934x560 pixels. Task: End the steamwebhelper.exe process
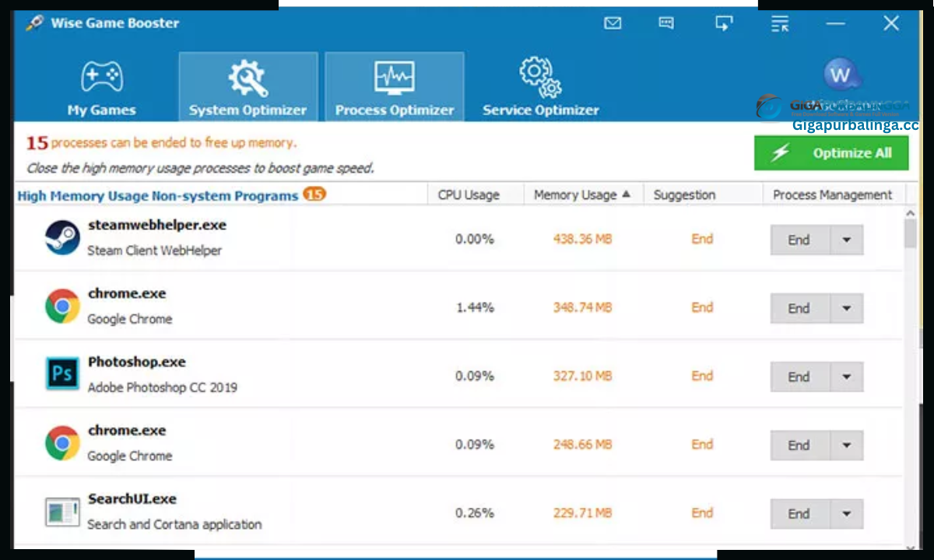pos(799,240)
